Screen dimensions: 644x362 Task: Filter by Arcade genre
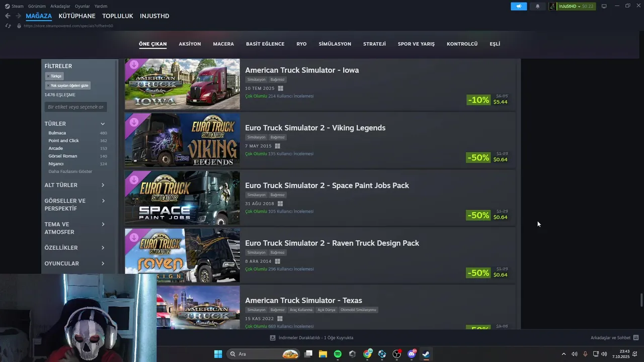55,148
